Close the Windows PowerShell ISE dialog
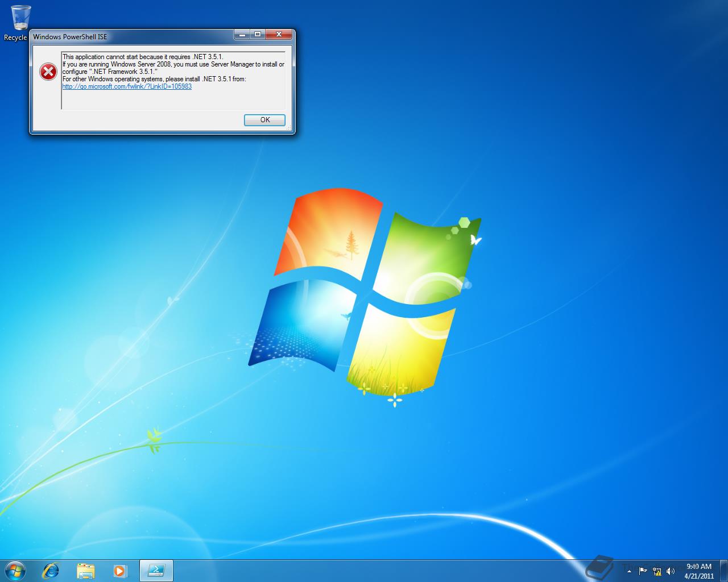 pos(279,35)
